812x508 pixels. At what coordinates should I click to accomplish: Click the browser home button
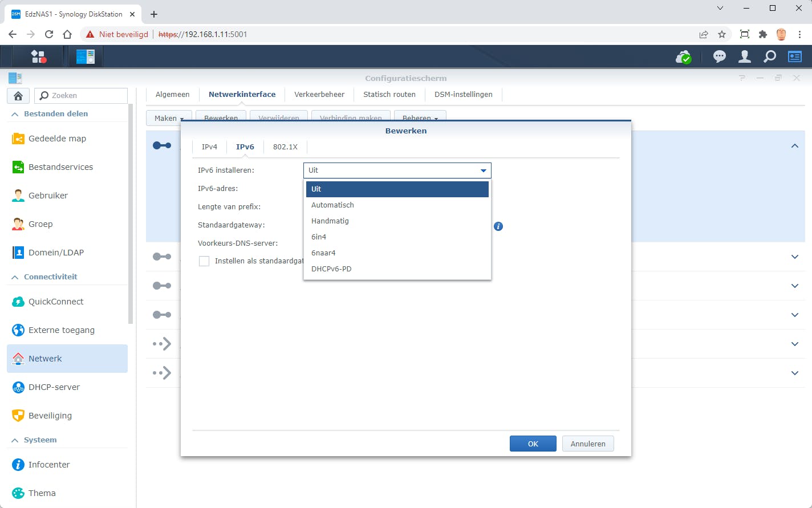point(67,34)
